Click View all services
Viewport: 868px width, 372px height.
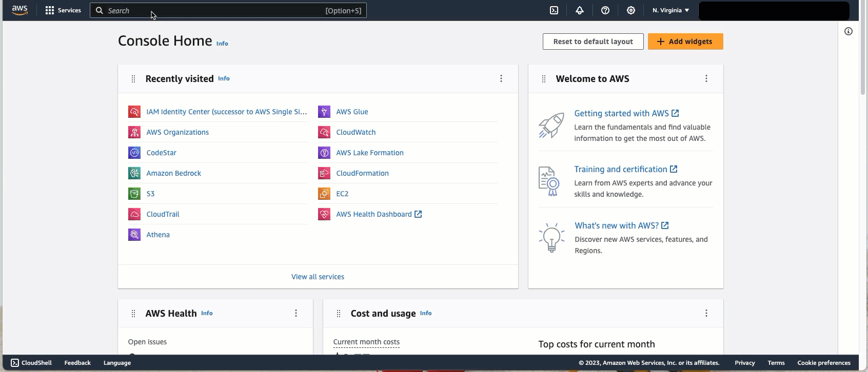[x=318, y=277]
